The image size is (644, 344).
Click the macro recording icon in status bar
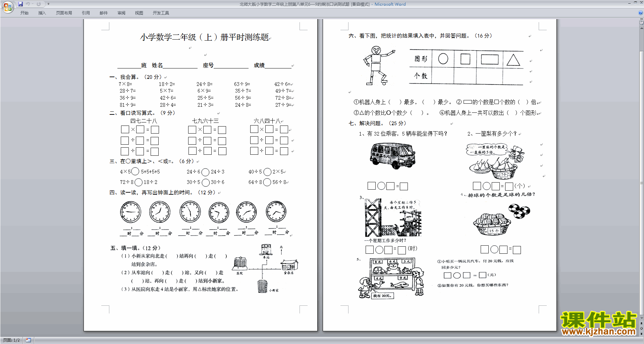click(x=28, y=340)
